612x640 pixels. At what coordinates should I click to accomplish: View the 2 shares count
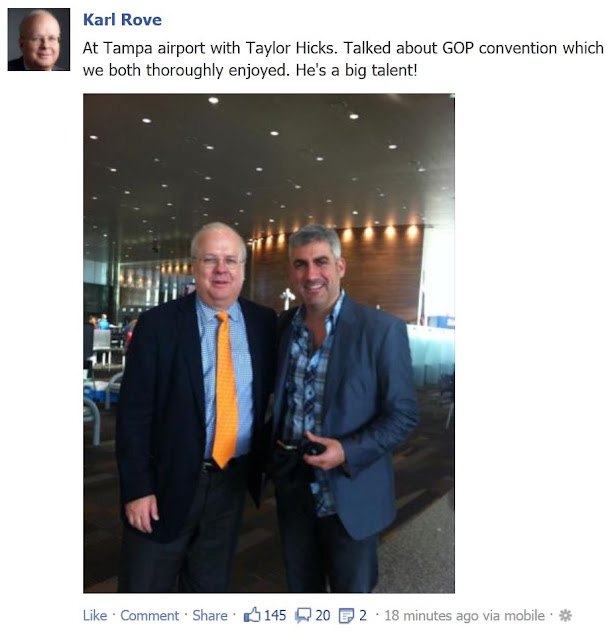[x=363, y=615]
